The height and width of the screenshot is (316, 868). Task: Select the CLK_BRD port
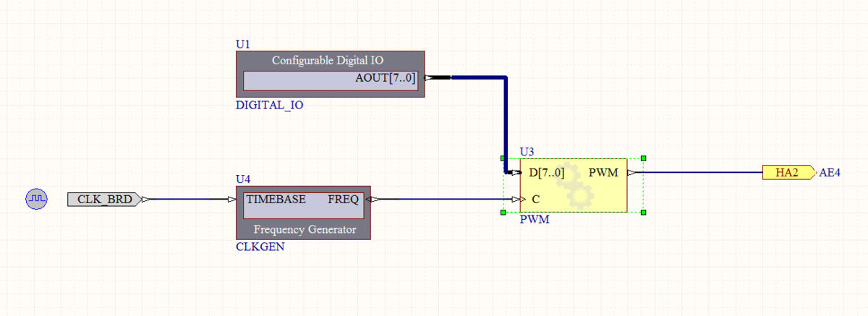tap(105, 199)
